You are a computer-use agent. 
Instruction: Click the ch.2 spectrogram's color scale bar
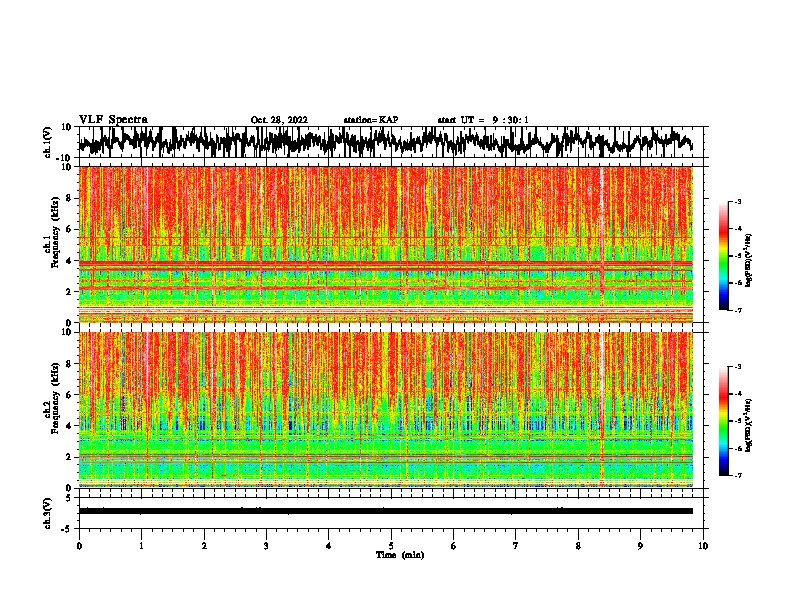click(x=724, y=421)
